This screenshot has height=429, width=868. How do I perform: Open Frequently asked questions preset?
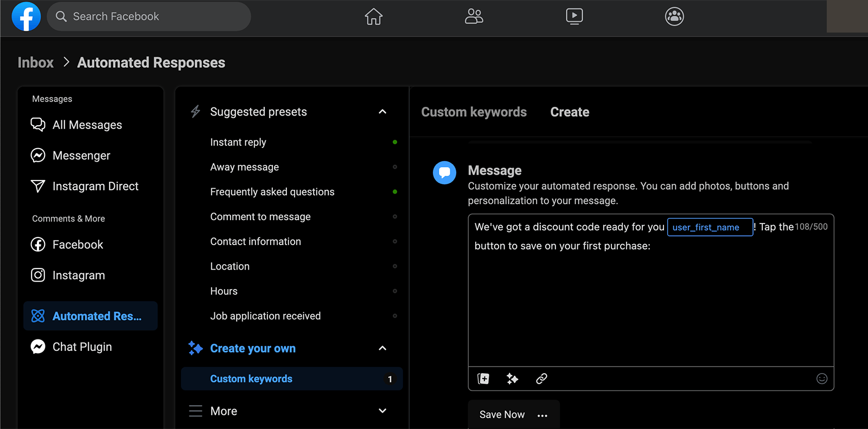[x=272, y=192]
